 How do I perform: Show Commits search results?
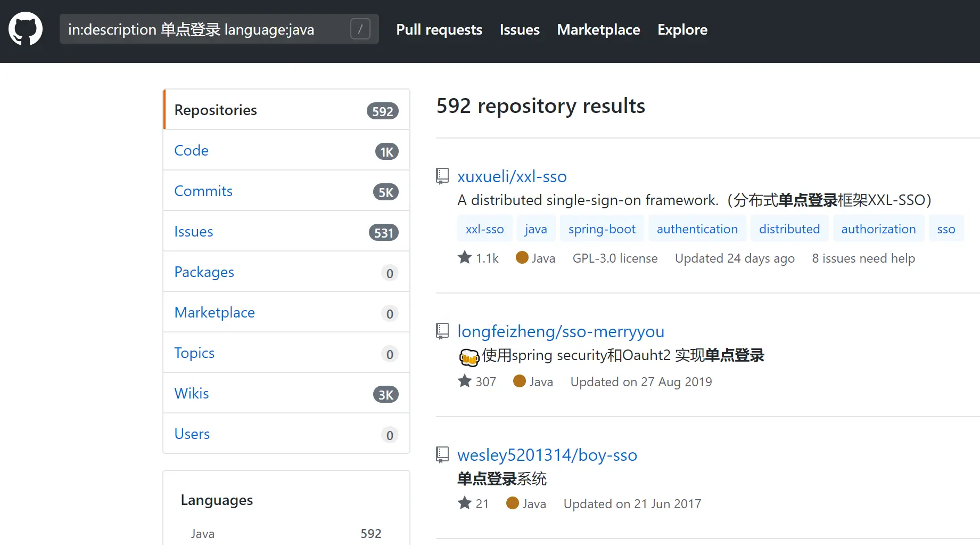(x=203, y=191)
